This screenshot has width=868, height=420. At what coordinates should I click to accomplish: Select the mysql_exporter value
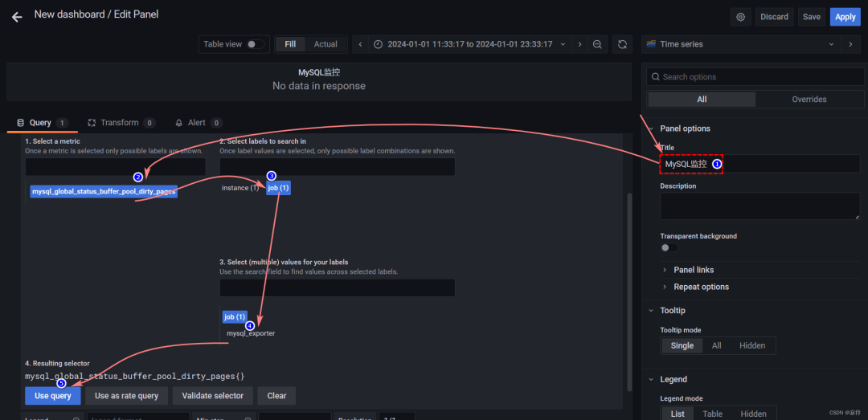click(x=251, y=333)
